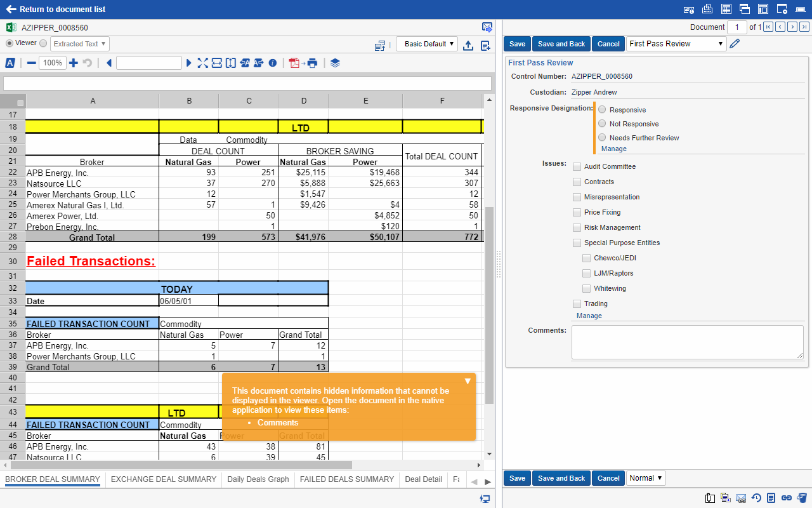The height and width of the screenshot is (508, 812).
Task: Click the edit layout pencil icon
Action: pyautogui.click(x=735, y=44)
